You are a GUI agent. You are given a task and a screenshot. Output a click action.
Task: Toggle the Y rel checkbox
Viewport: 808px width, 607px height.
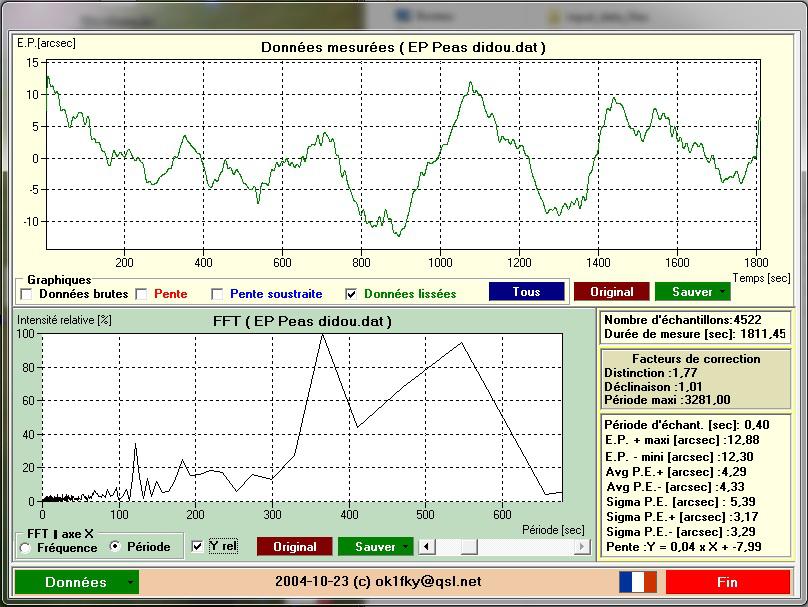click(197, 546)
